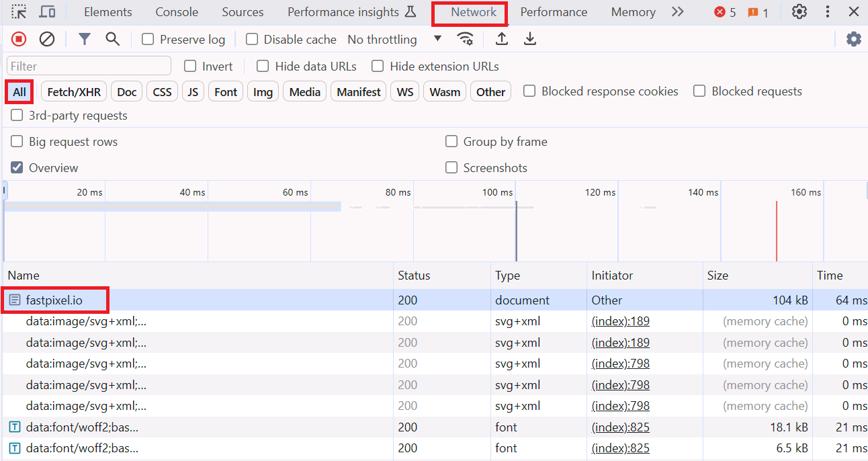Clear the network log
Viewport: 868px width, 461px height.
click(x=47, y=40)
